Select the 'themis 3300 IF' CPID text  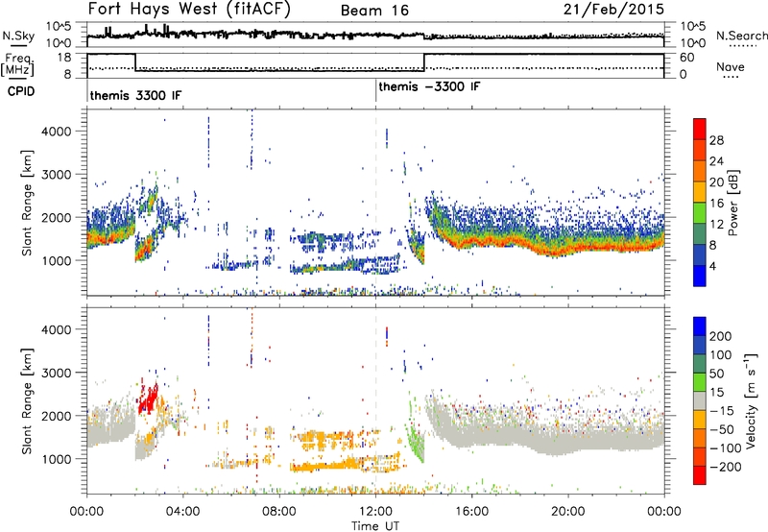[135, 95]
